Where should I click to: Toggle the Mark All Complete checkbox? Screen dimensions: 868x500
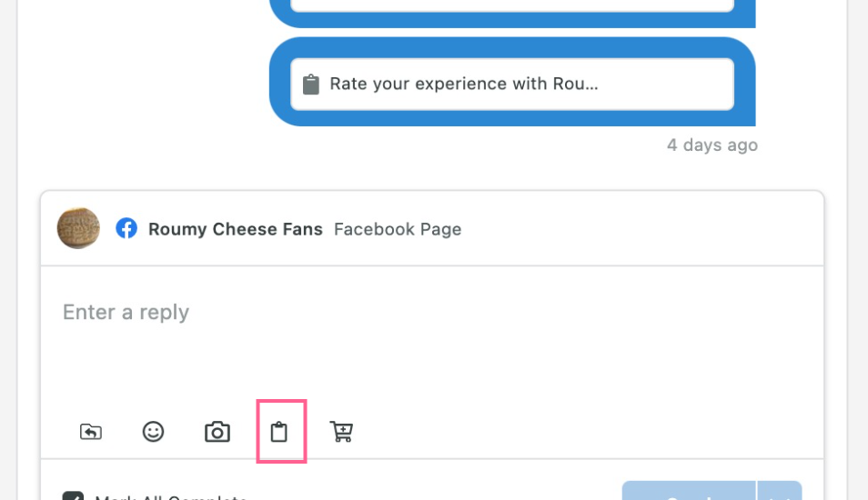point(73,495)
